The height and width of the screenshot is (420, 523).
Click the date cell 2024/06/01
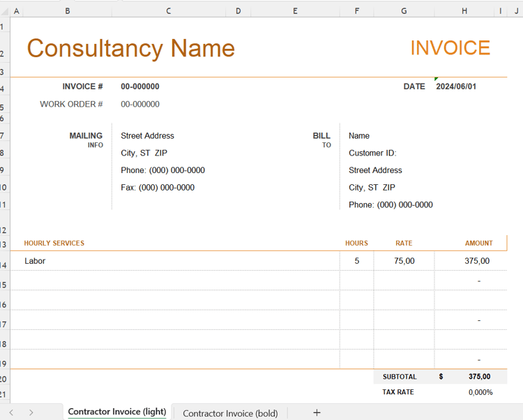point(456,87)
